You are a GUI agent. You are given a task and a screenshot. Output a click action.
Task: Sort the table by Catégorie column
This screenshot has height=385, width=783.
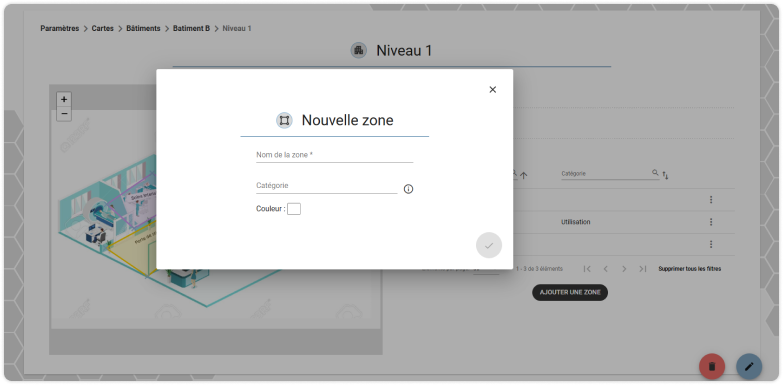click(665, 175)
